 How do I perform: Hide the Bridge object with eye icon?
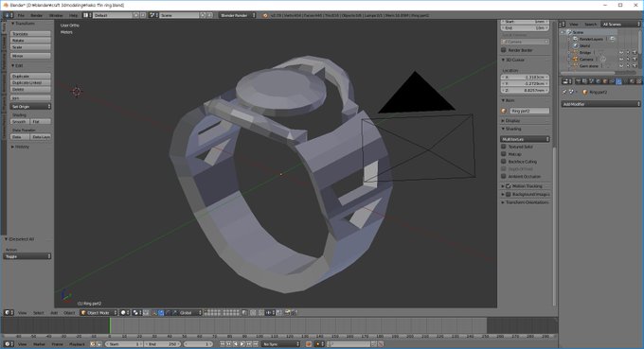click(x=621, y=53)
